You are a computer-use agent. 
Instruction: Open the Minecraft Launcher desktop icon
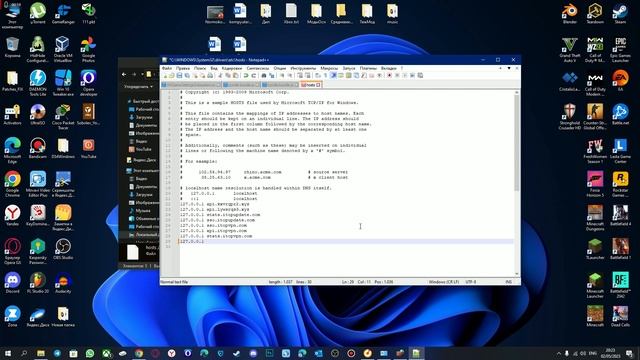(595, 285)
